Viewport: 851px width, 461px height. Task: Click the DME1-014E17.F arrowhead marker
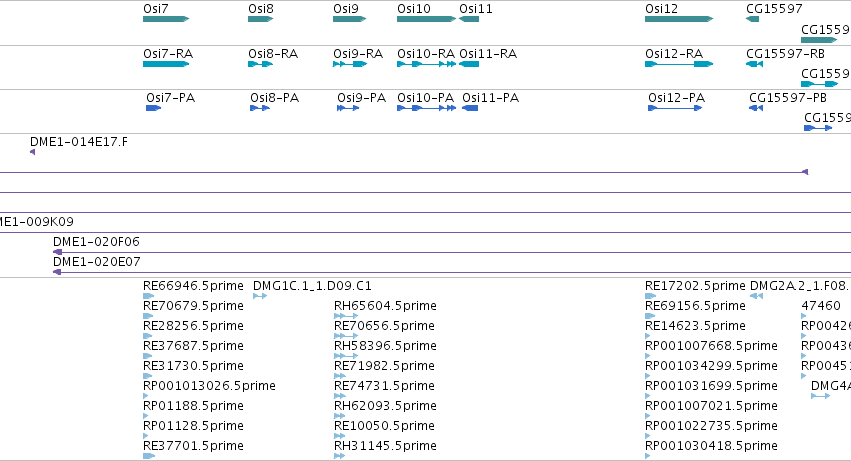tap(33, 152)
